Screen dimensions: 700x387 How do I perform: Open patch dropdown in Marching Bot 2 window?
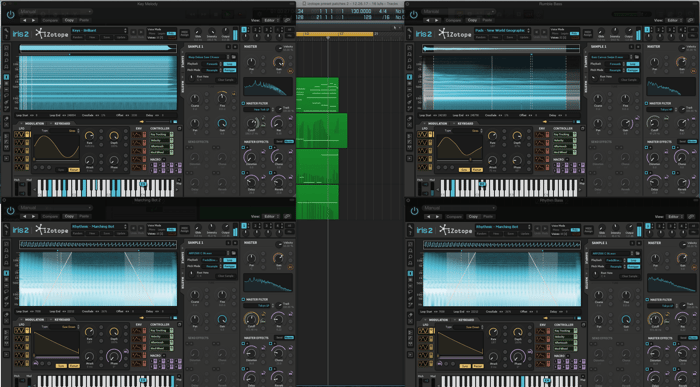(x=99, y=227)
